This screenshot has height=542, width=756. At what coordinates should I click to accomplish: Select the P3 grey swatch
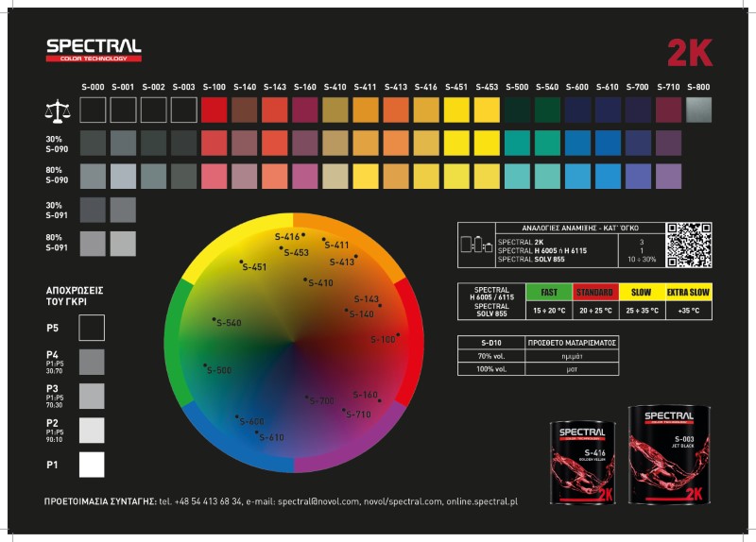(92, 396)
